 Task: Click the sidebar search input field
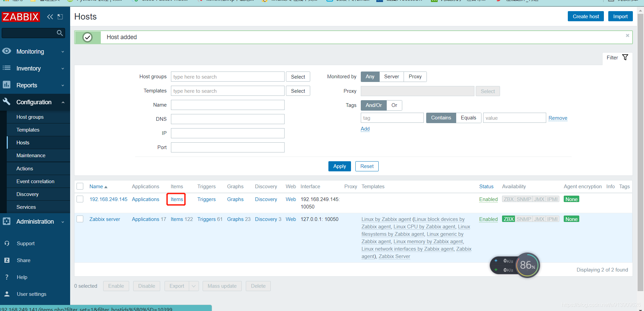(x=29, y=33)
